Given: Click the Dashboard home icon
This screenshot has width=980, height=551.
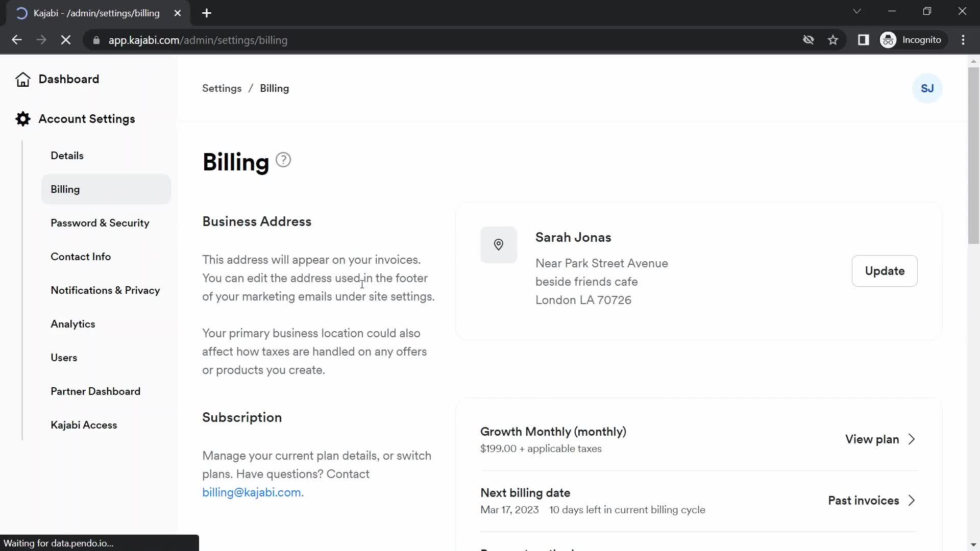Looking at the screenshot, I should click(22, 79).
